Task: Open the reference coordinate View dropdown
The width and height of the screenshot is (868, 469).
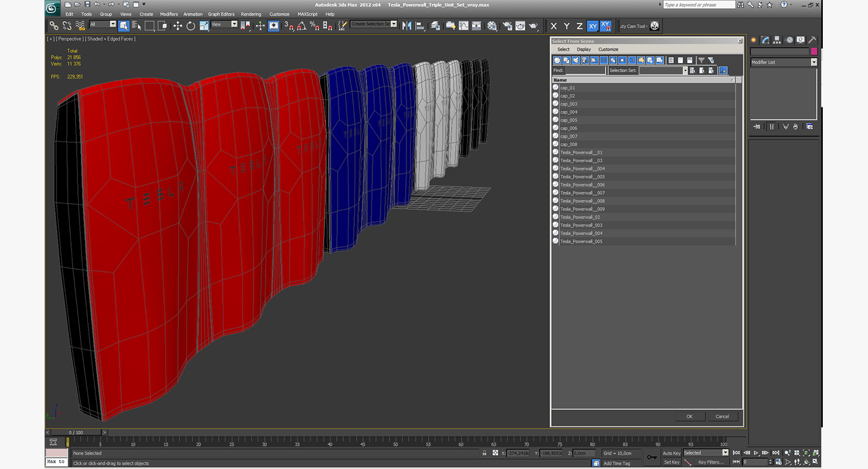Action: pyautogui.click(x=224, y=24)
